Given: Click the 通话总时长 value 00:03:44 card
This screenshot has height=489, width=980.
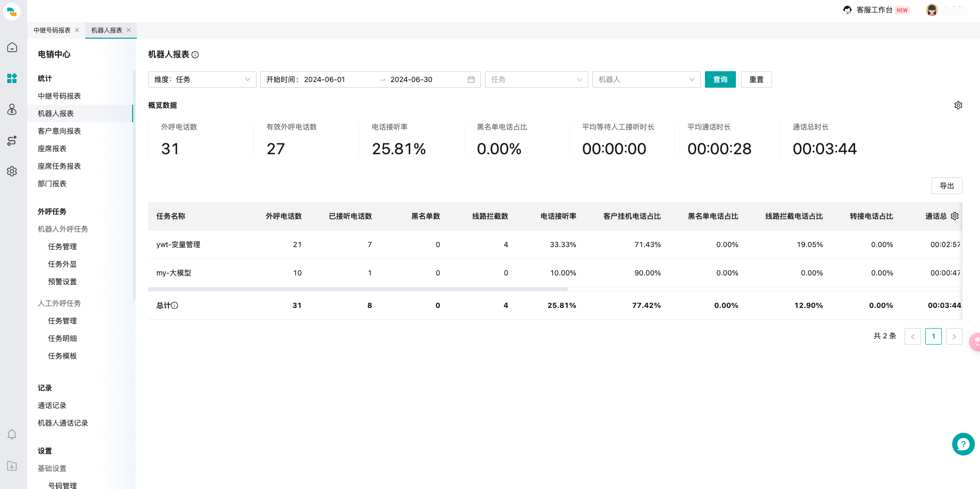Looking at the screenshot, I should coord(825,149).
